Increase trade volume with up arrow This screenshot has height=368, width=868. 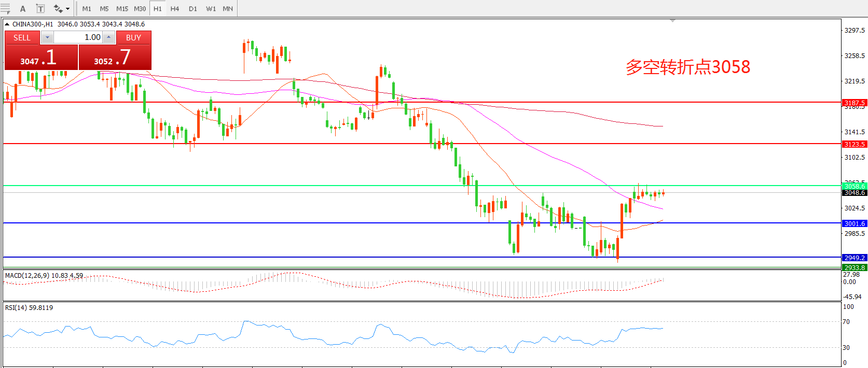click(x=108, y=37)
